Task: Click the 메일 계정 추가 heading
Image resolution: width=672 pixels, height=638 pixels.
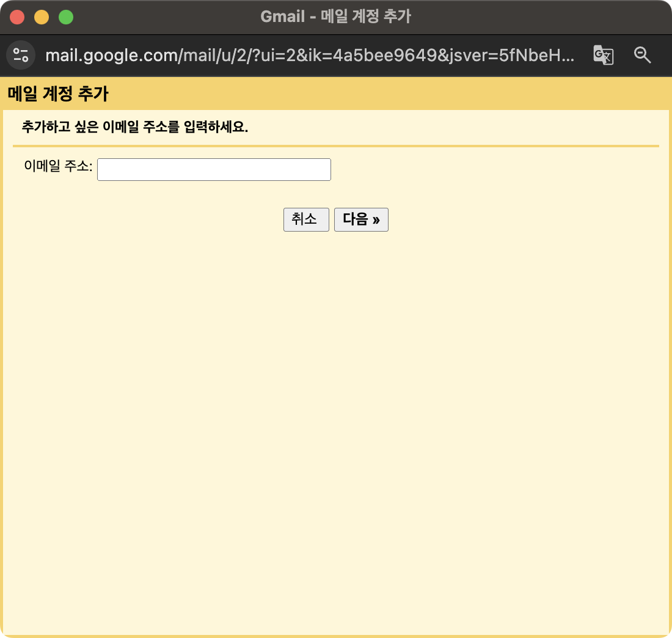Action: click(x=58, y=94)
